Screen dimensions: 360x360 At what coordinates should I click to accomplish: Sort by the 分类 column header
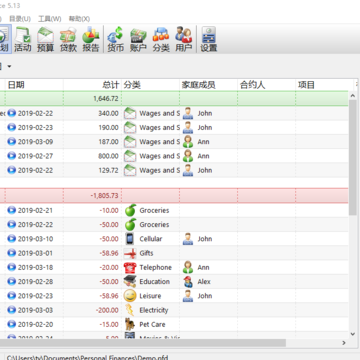[151, 85]
